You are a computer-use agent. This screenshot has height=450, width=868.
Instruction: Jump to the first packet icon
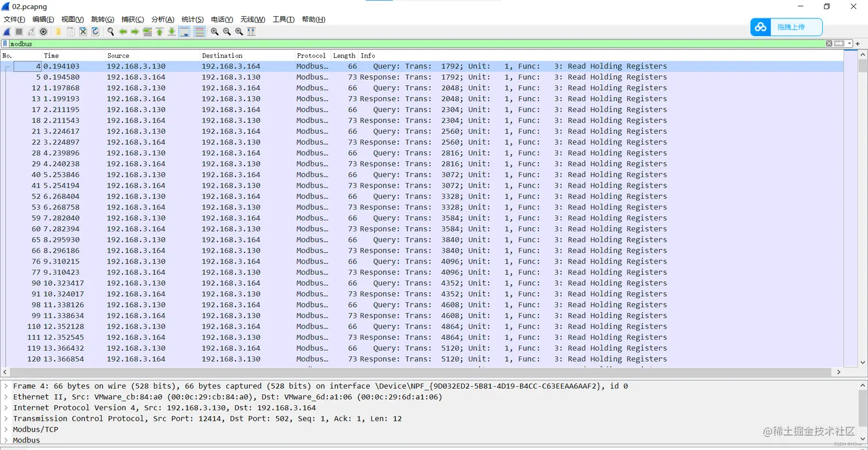click(160, 32)
